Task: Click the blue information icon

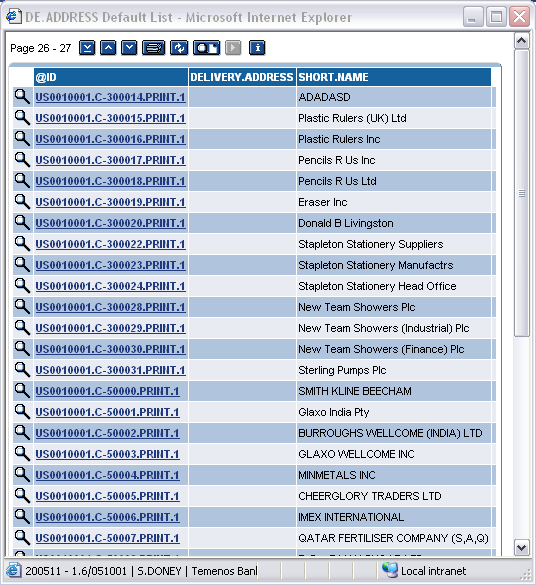Action: pyautogui.click(x=257, y=48)
